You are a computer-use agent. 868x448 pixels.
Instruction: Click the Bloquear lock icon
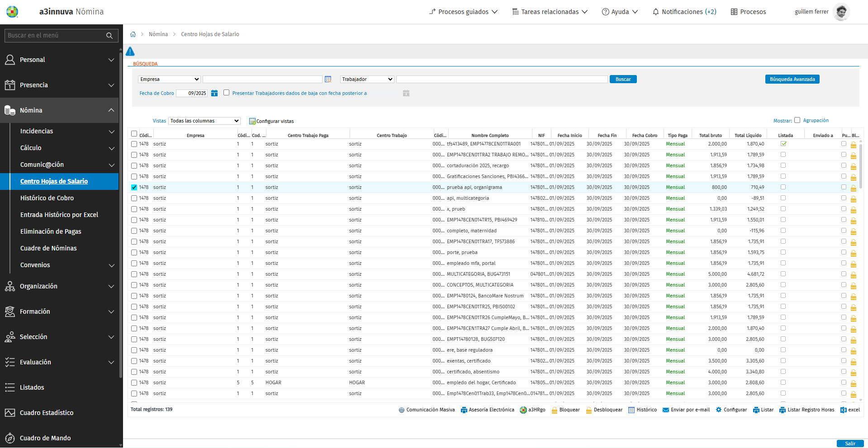[x=554, y=410]
